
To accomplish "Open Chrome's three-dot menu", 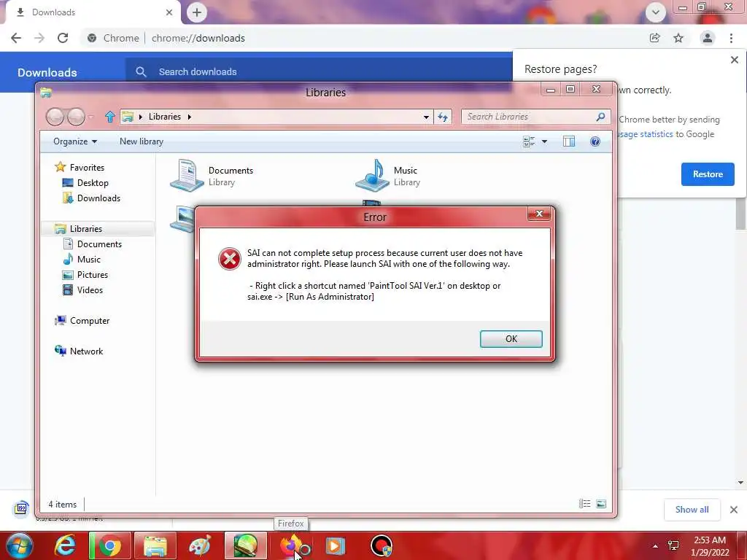I will [731, 38].
